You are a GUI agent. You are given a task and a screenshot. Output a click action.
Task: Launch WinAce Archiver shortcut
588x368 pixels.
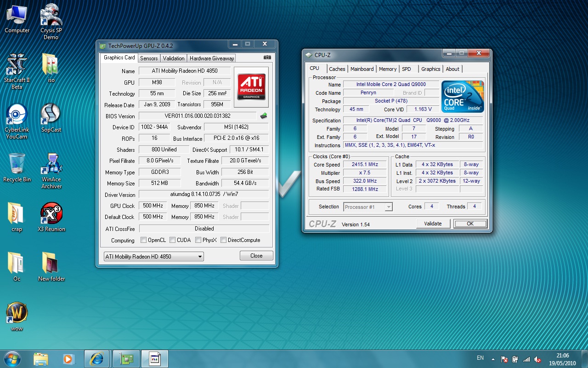[51, 171]
